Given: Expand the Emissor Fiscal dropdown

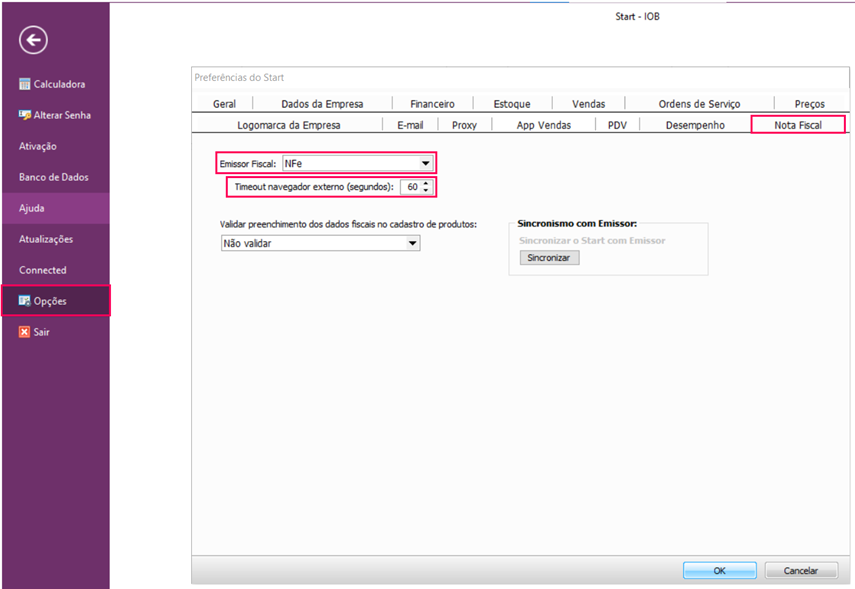Looking at the screenshot, I should point(425,163).
